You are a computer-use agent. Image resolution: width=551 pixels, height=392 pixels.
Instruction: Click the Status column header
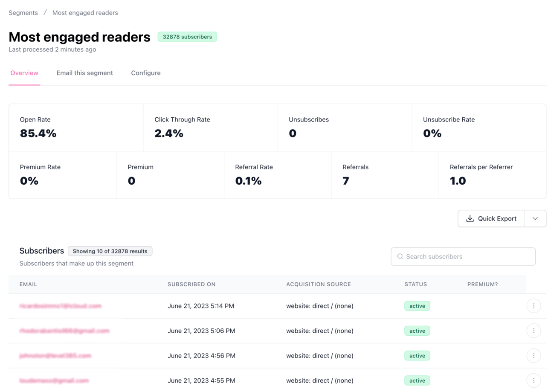pos(416,284)
